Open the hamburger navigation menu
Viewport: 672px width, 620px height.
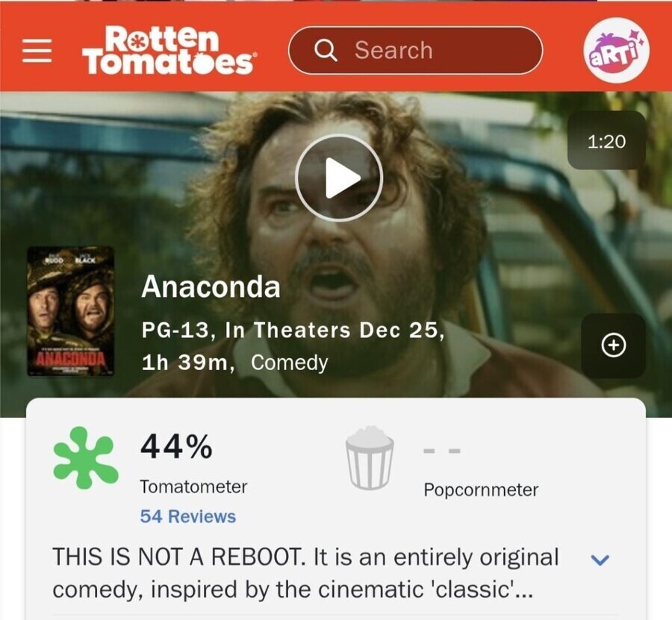tap(37, 51)
